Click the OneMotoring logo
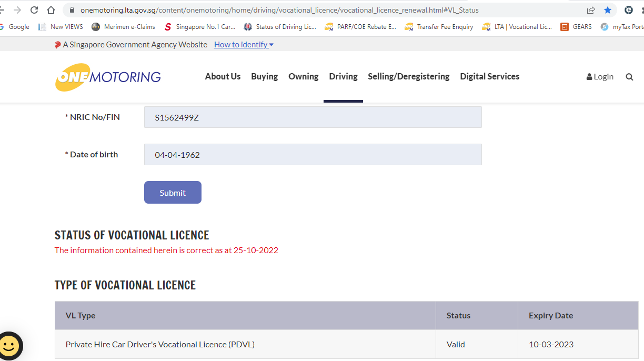Viewport: 644px width, 361px height. [108, 77]
